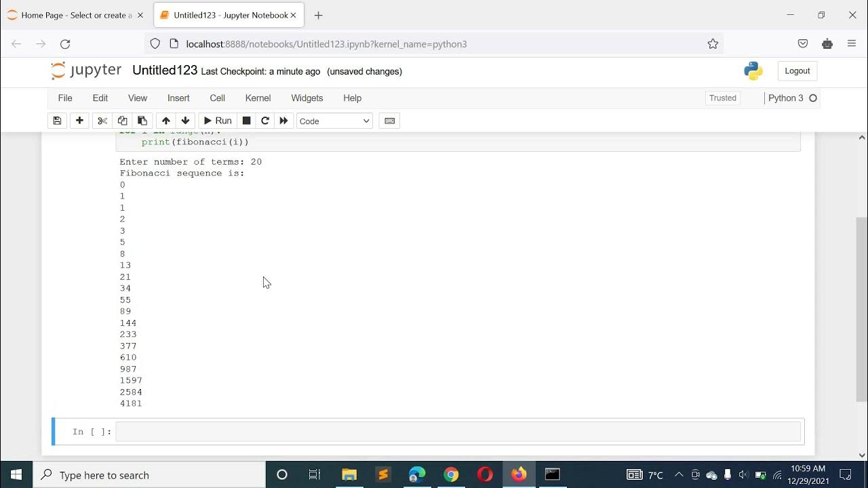This screenshot has height=488, width=868.
Task: Open Pocket save icon
Action: 803,44
